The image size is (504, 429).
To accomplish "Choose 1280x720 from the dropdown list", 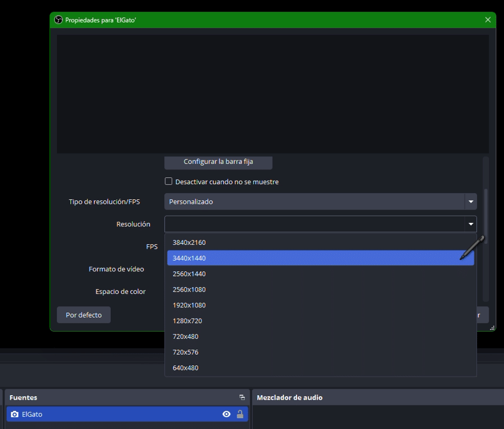I will pos(187,321).
